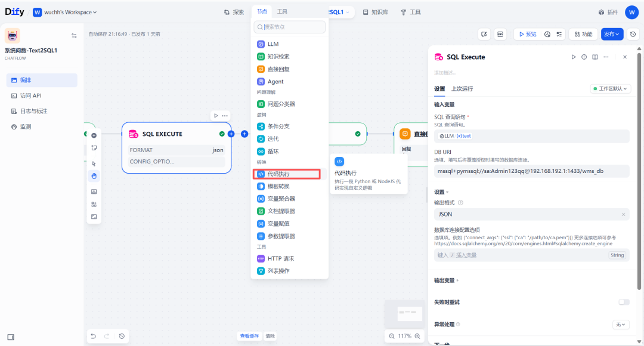Viewport: 644px width, 346px height.
Task: Open the 异常处理 dropdown
Action: point(621,325)
